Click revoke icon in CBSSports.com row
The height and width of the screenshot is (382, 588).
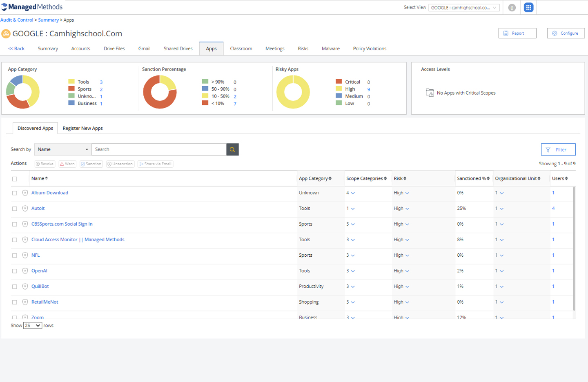pyautogui.click(x=25, y=224)
